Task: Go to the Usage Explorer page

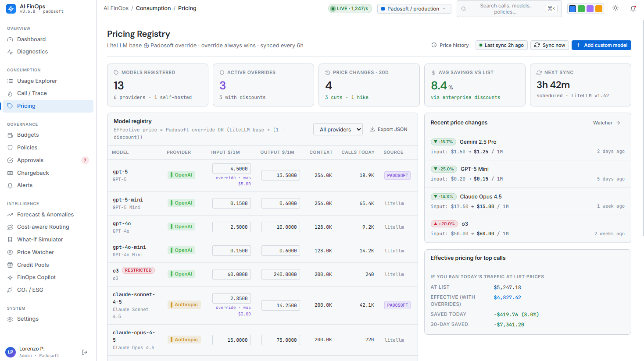Action: 48,81
